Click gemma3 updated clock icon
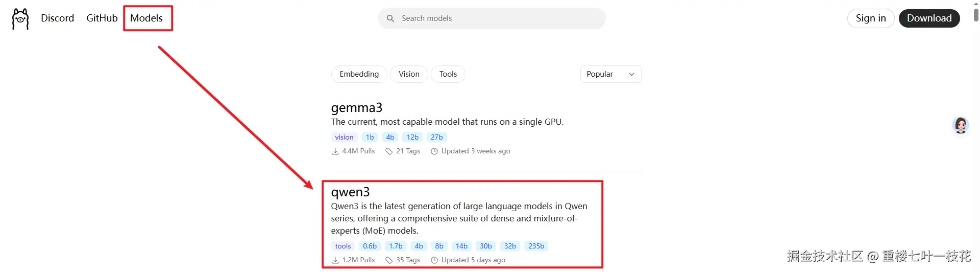Image resolution: width=980 pixels, height=272 pixels. pyautogui.click(x=434, y=151)
